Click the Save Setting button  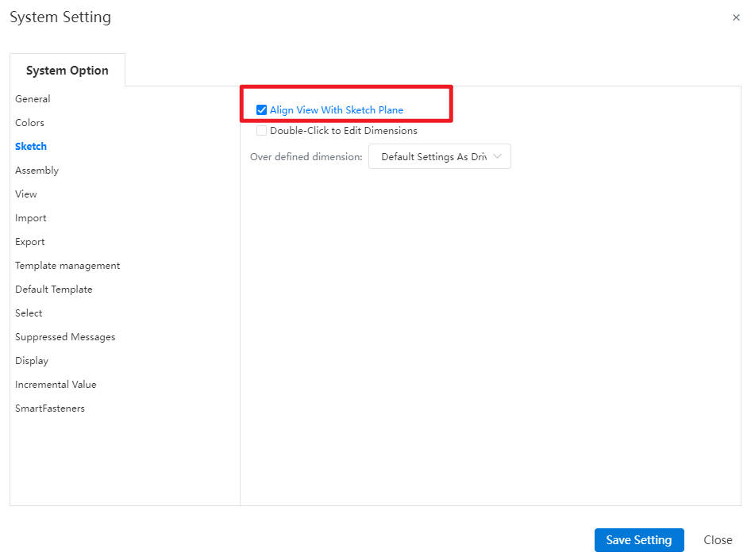pyautogui.click(x=639, y=540)
